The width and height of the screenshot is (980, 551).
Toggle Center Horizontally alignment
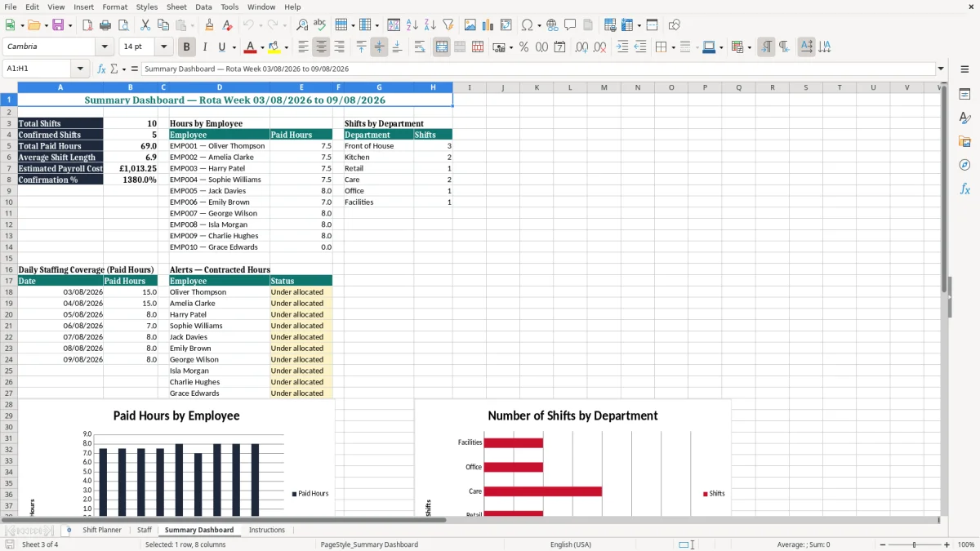321,47
